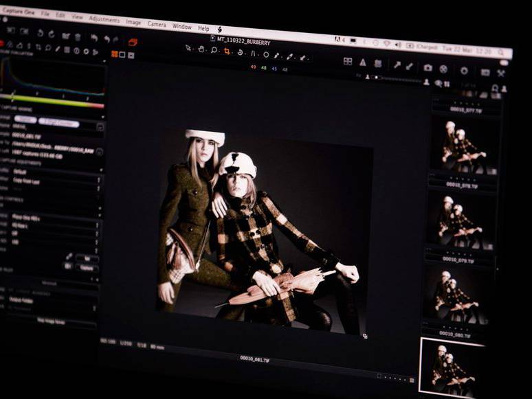Image resolution: width=532 pixels, height=399 pixels.
Task: Click the exposure evaluation color bar
Action: coord(52,101)
